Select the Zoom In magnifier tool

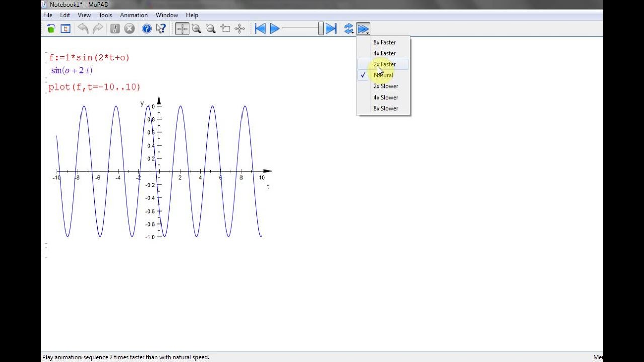pyautogui.click(x=196, y=29)
